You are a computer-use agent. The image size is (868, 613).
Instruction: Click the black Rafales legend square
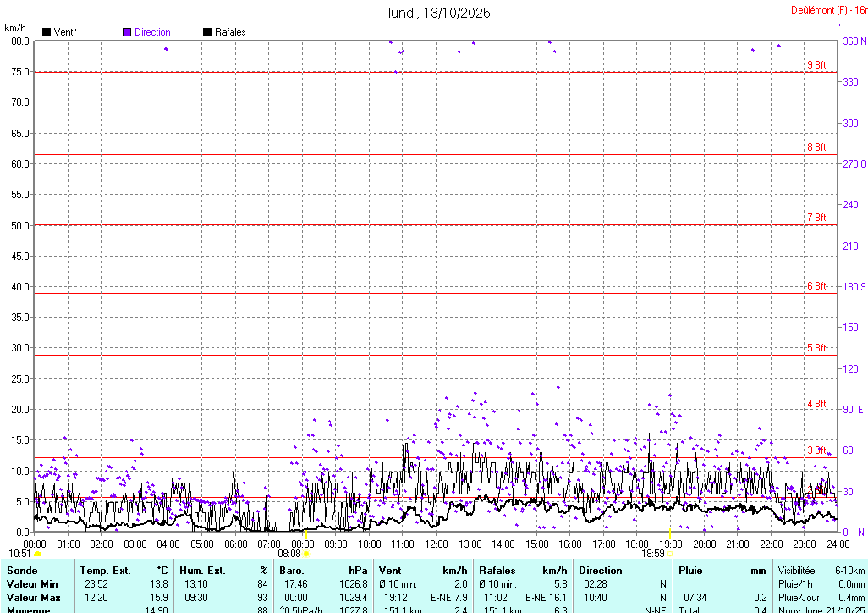tap(207, 32)
